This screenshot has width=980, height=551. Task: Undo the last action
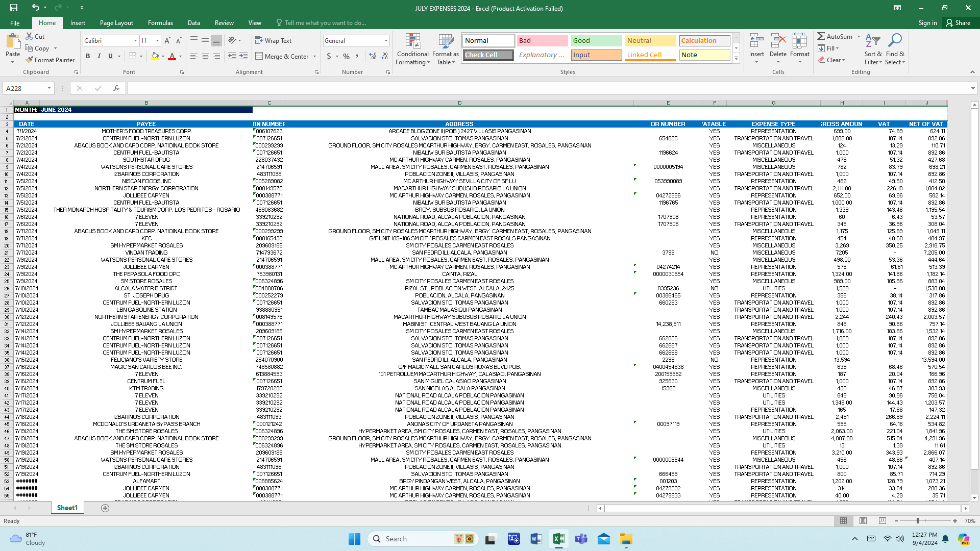point(35,8)
